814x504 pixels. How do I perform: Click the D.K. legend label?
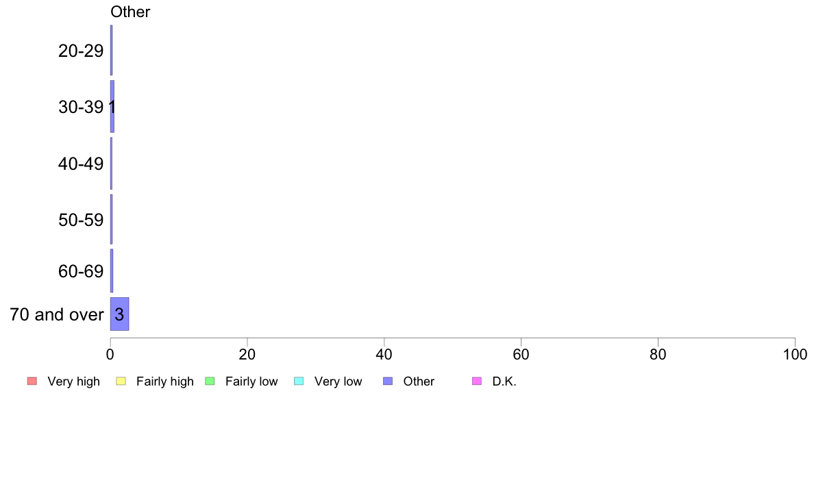[504, 381]
